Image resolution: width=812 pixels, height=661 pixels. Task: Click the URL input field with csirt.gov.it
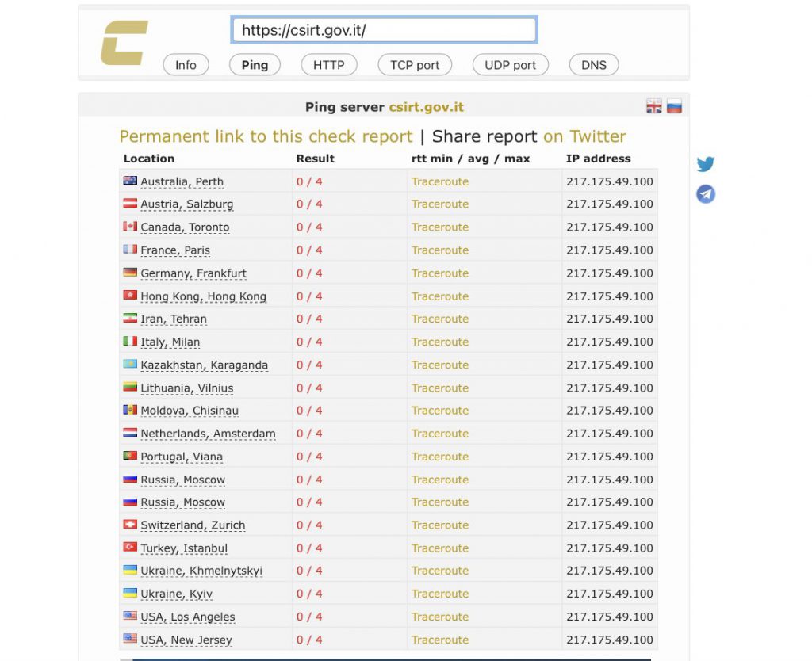[384, 30]
